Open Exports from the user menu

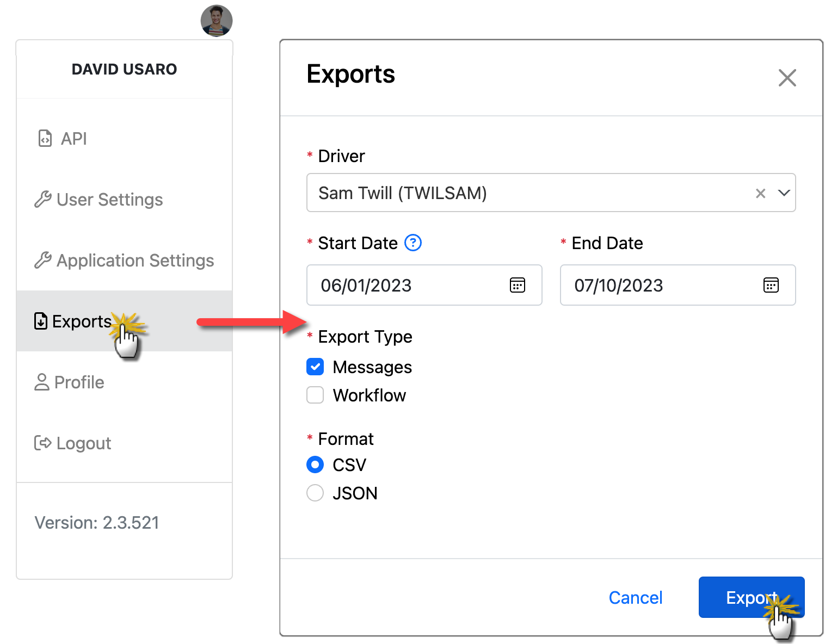82,321
